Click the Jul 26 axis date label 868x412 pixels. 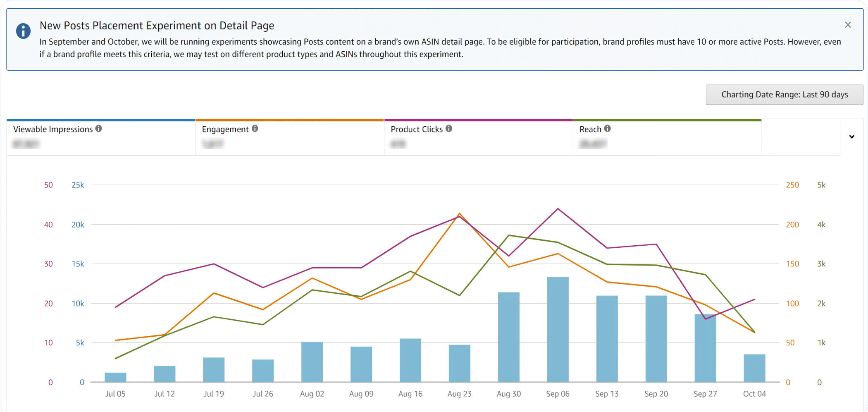coord(263,394)
